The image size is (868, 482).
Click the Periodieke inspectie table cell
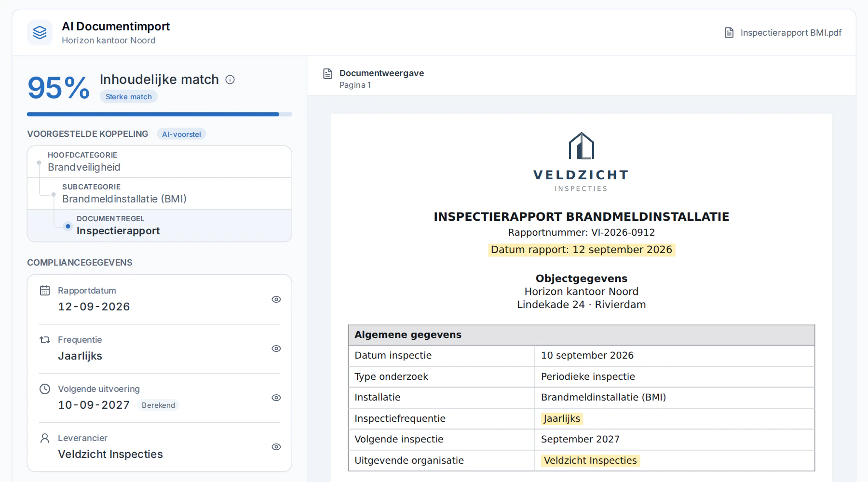(x=675, y=377)
